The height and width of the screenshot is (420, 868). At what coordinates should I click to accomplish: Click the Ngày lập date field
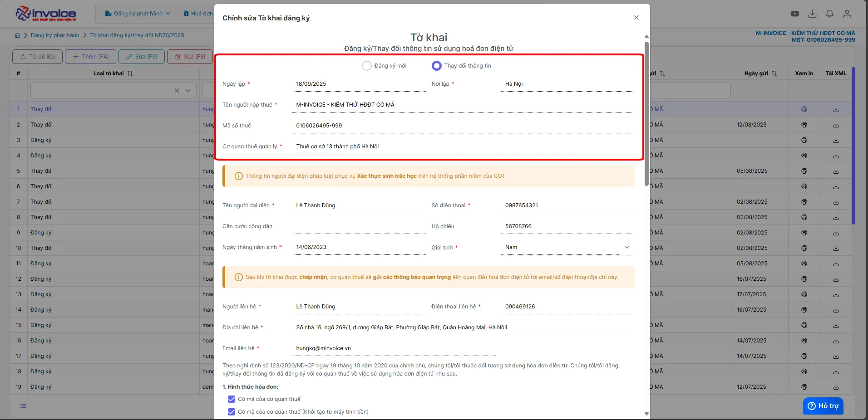pos(359,84)
